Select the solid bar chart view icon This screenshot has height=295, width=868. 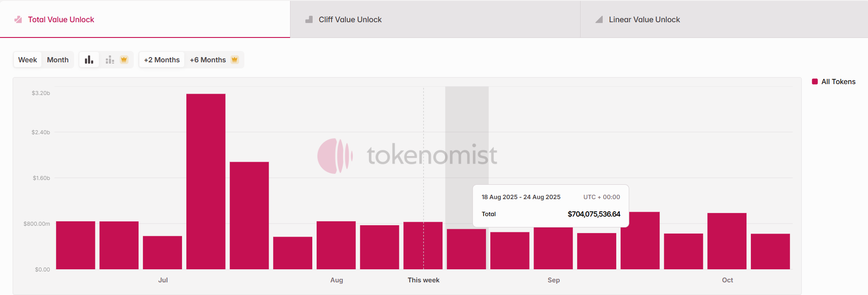[89, 60]
